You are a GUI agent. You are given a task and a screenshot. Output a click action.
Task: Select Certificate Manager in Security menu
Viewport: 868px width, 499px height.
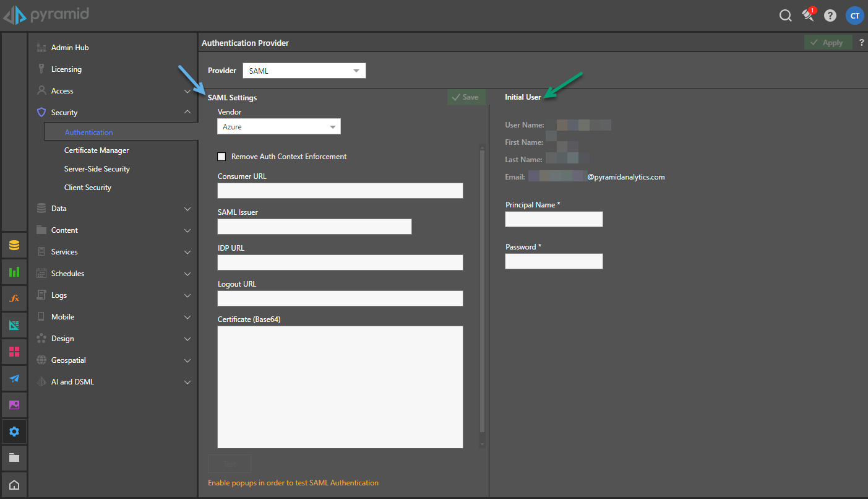[x=97, y=150]
